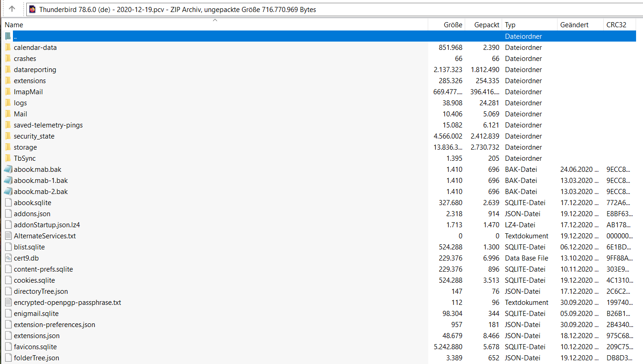Image resolution: width=643 pixels, height=364 pixels.
Task: Select the folderTree.json file entry
Action: click(36, 358)
